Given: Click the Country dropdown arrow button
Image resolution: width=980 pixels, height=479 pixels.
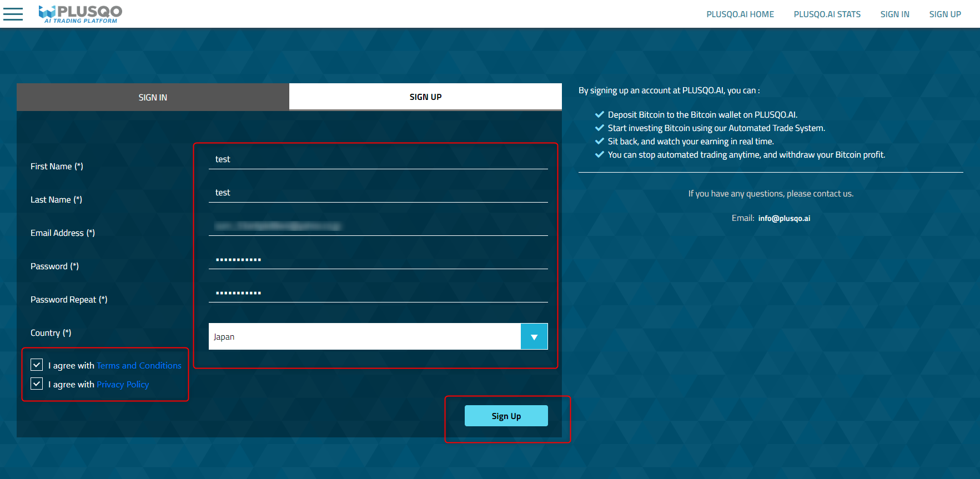Looking at the screenshot, I should click(x=534, y=336).
